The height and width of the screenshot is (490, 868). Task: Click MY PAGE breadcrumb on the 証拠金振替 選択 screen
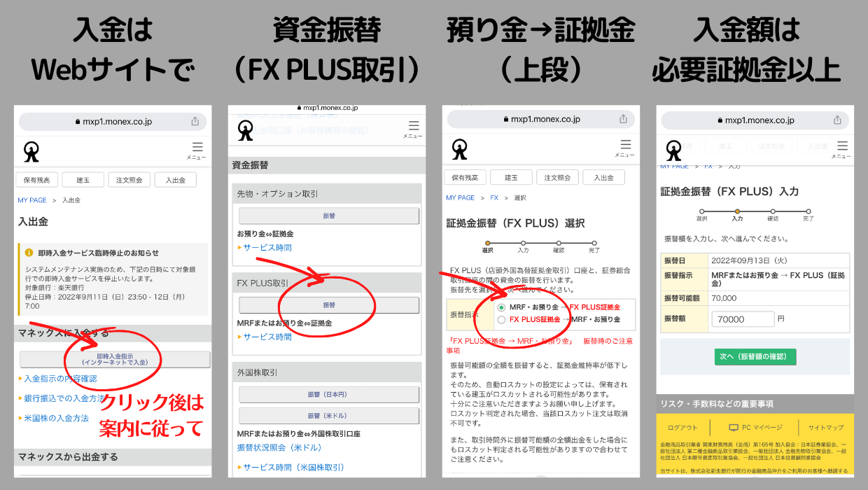pos(461,198)
